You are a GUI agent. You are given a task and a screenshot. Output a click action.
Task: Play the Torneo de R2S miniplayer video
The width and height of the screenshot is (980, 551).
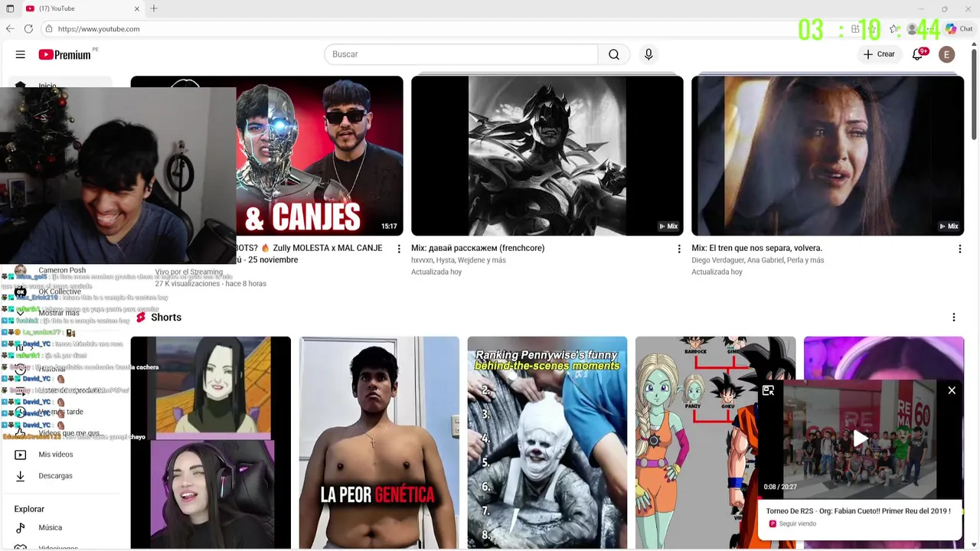pyautogui.click(x=861, y=439)
